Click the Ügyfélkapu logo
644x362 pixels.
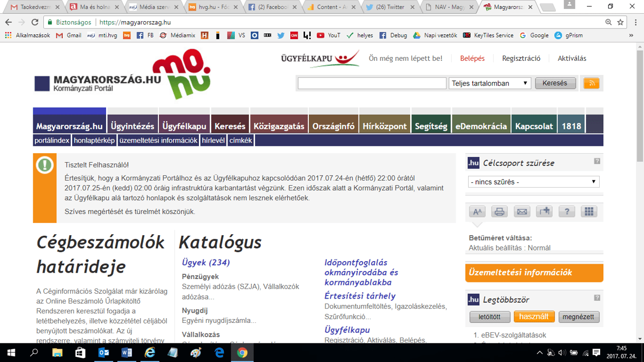tap(320, 59)
